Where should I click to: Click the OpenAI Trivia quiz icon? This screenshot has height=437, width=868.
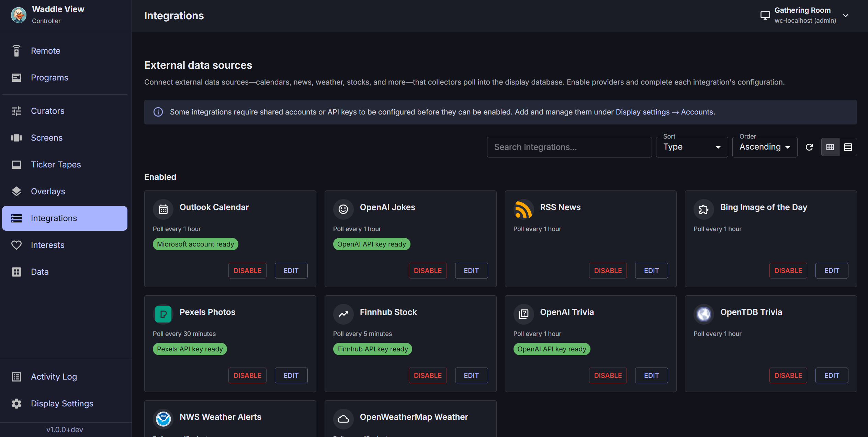click(x=523, y=314)
